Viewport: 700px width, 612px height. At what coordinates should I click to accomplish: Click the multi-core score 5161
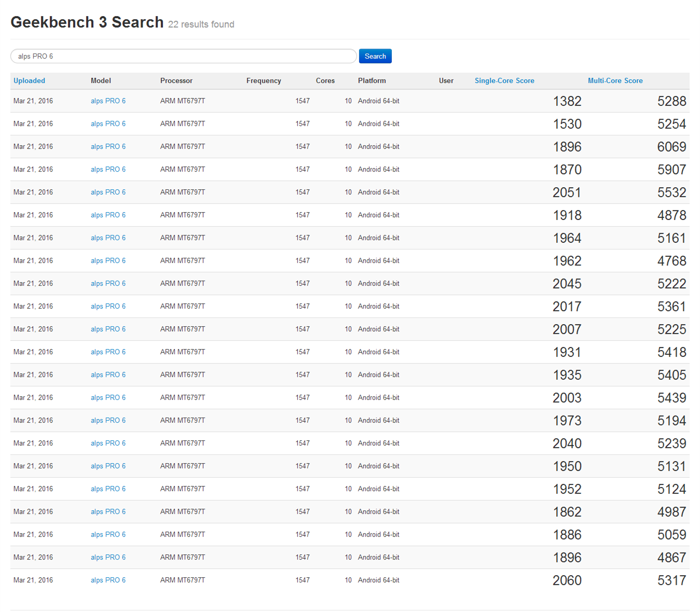tap(671, 238)
